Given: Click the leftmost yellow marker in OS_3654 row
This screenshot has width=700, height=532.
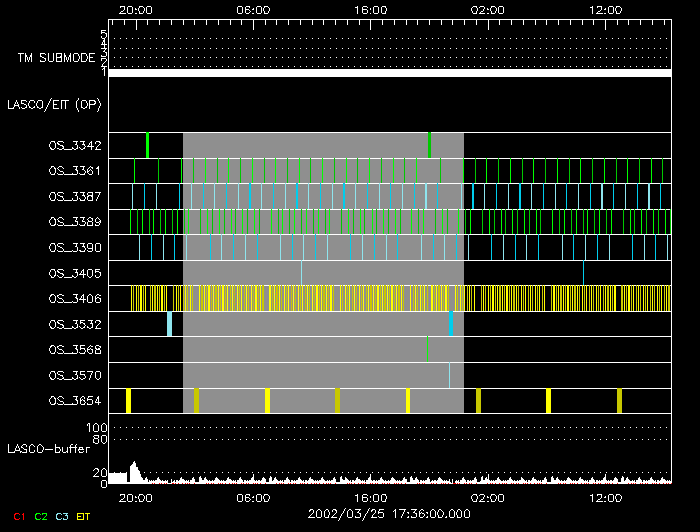Looking at the screenshot, I should coord(128,401).
